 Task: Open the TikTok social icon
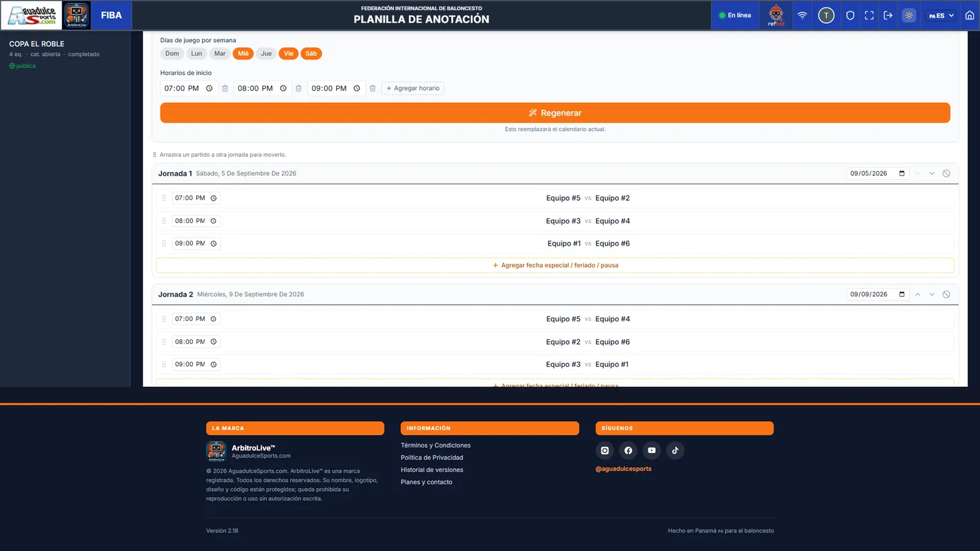675,451
